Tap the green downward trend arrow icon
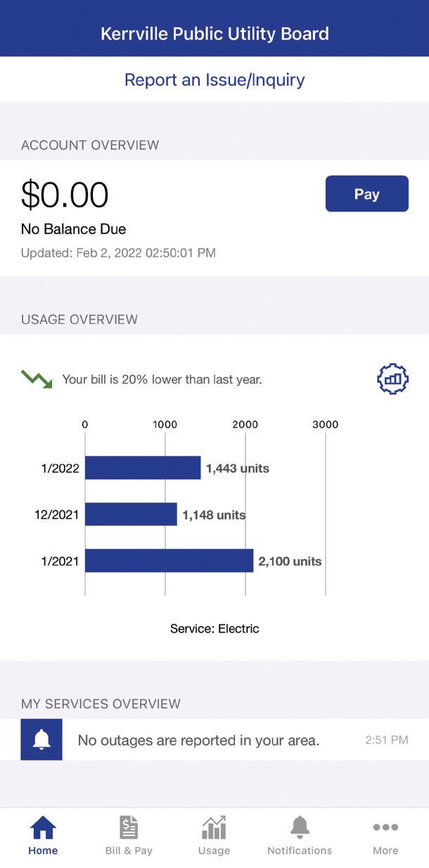Screen dimensions: 429x868 [37, 380]
